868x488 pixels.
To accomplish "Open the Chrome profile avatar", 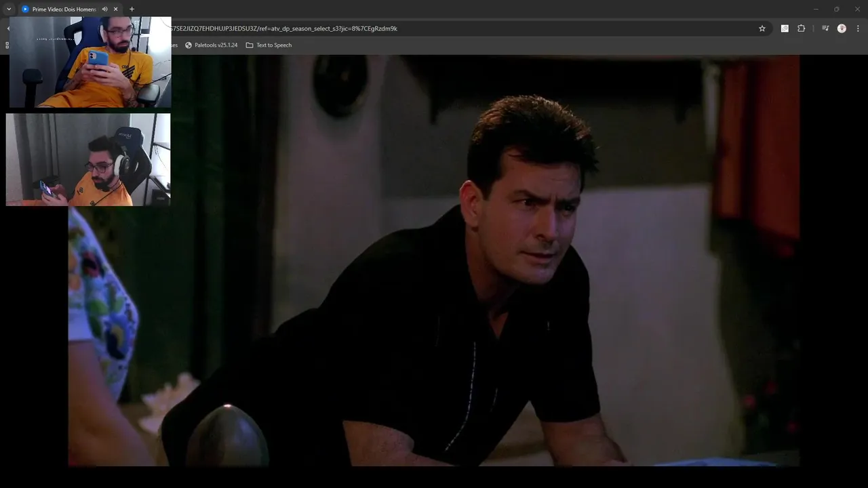I will (842, 28).
